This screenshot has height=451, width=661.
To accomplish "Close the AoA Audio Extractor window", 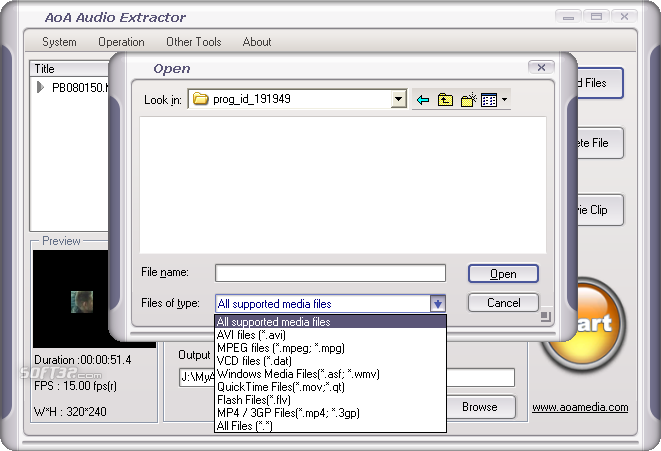I will [624, 17].
